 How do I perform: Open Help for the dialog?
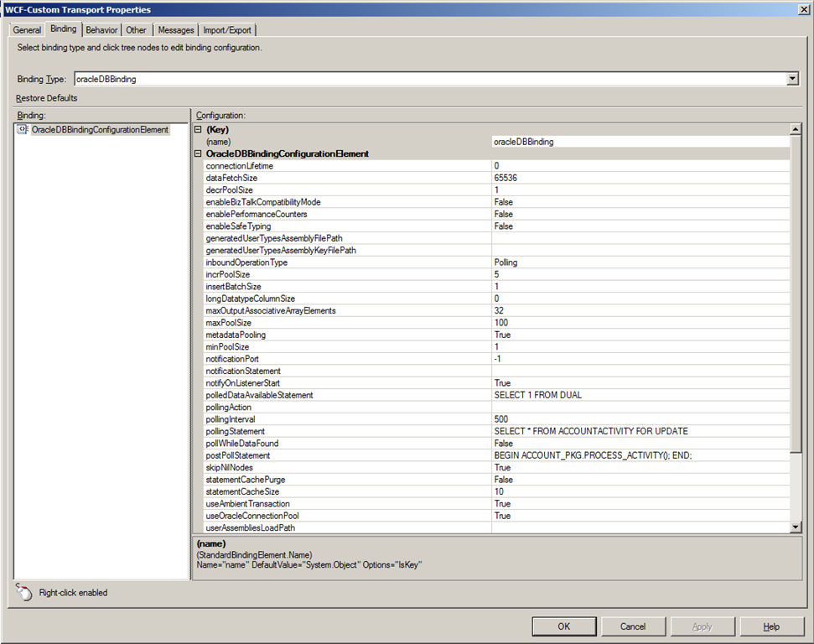(771, 626)
